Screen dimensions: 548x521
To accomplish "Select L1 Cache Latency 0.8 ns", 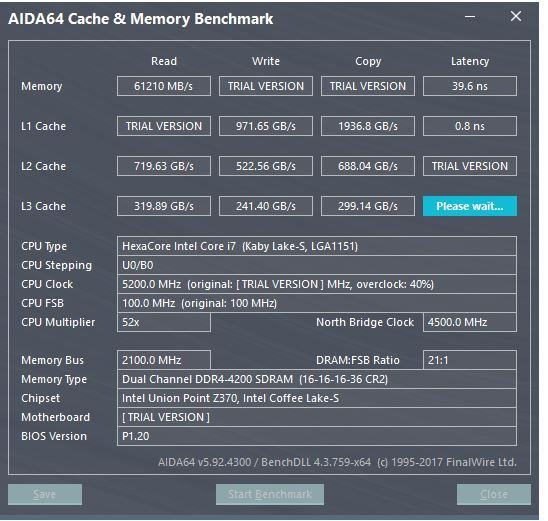I will point(470,126).
